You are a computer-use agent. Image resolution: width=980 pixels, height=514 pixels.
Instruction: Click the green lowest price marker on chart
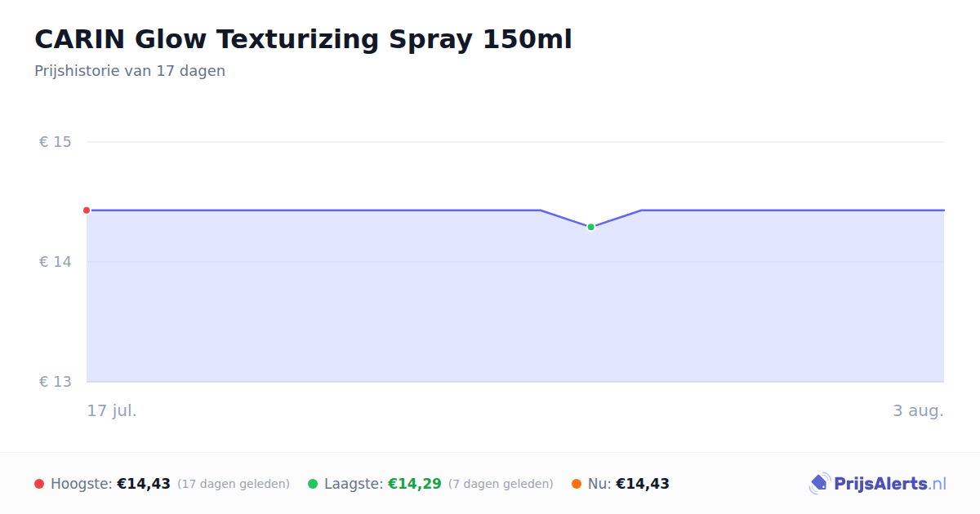tap(590, 227)
